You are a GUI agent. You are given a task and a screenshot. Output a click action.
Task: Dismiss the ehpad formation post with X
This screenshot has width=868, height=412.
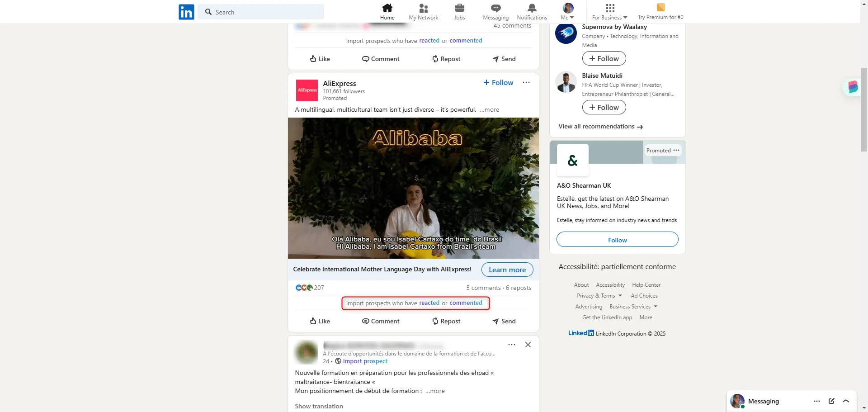[528, 345]
